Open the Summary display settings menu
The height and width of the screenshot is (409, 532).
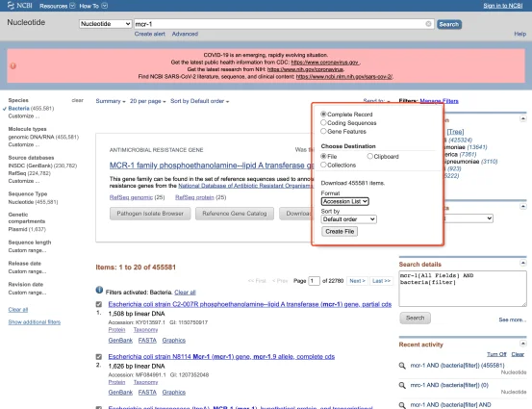[x=111, y=101]
